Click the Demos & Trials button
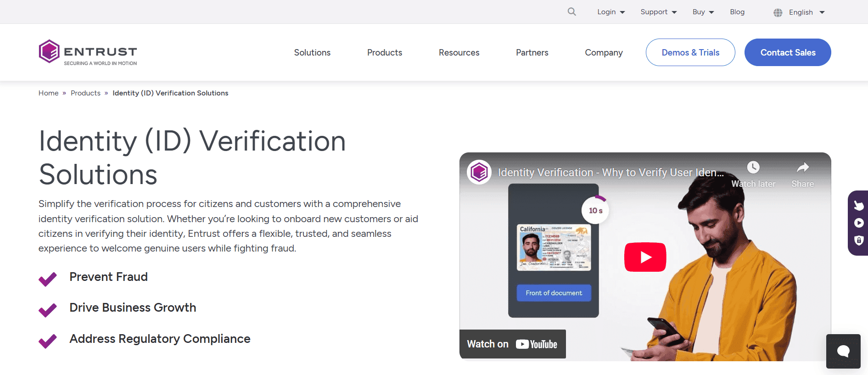868x375 pixels. (x=690, y=52)
